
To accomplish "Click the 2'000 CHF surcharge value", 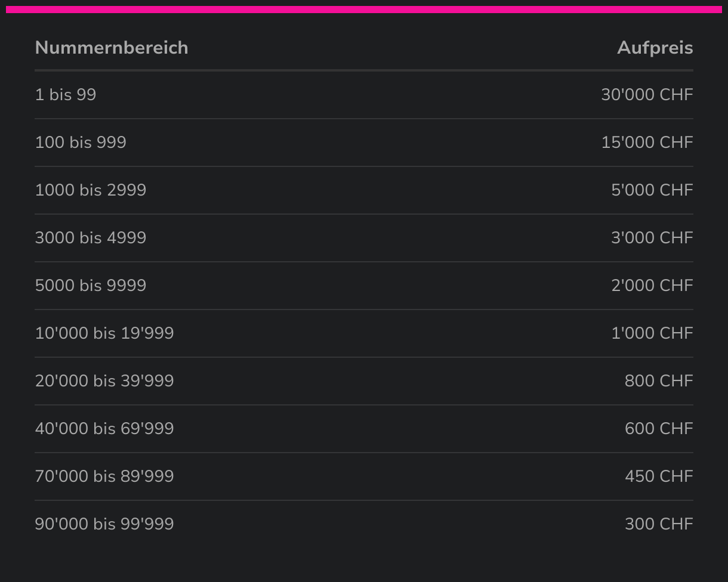I will click(652, 286).
